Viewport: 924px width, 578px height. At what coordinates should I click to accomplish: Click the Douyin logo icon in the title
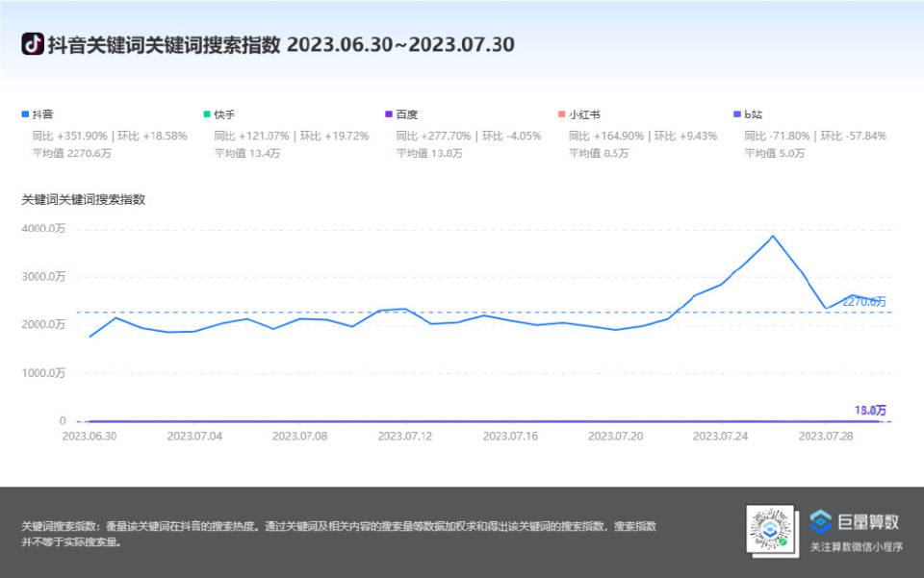[33, 44]
